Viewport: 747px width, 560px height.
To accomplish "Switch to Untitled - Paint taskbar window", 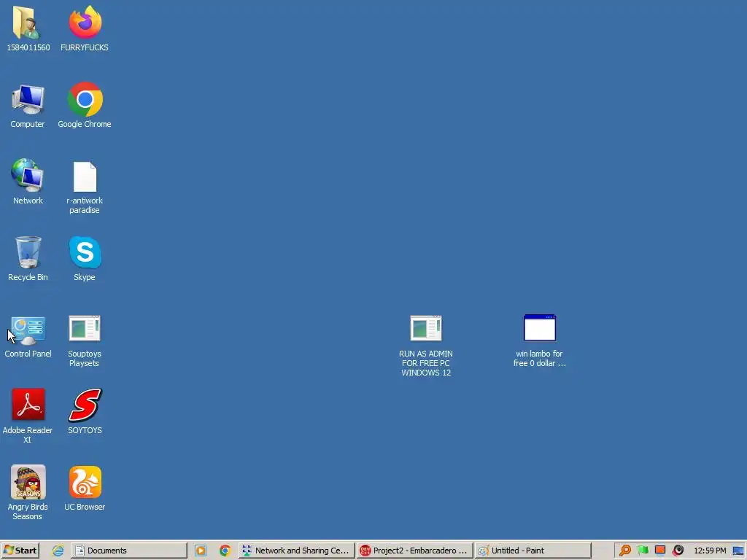I will point(533,551).
